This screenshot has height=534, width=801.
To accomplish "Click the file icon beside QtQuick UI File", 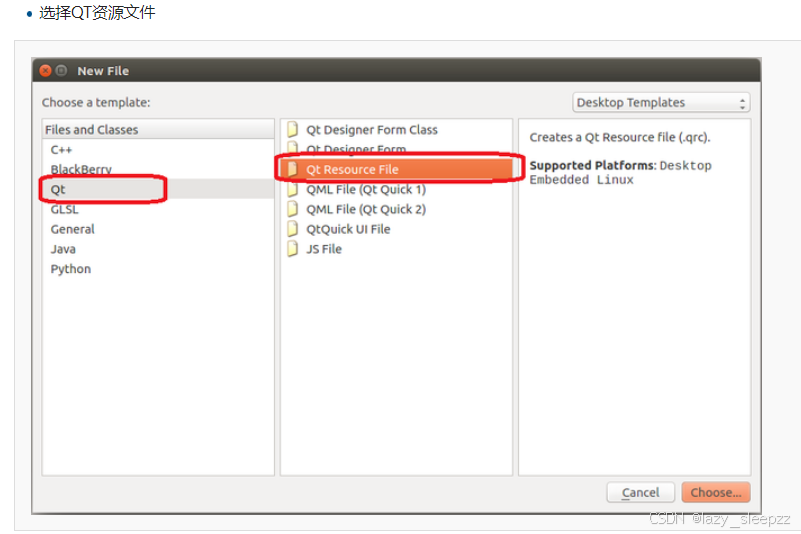I will point(292,229).
